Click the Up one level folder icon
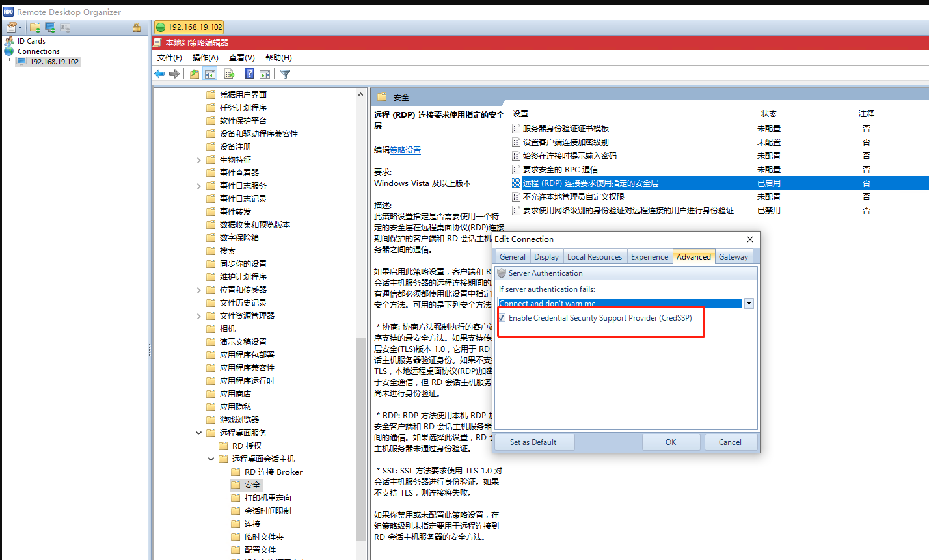The image size is (929, 560). coord(195,73)
